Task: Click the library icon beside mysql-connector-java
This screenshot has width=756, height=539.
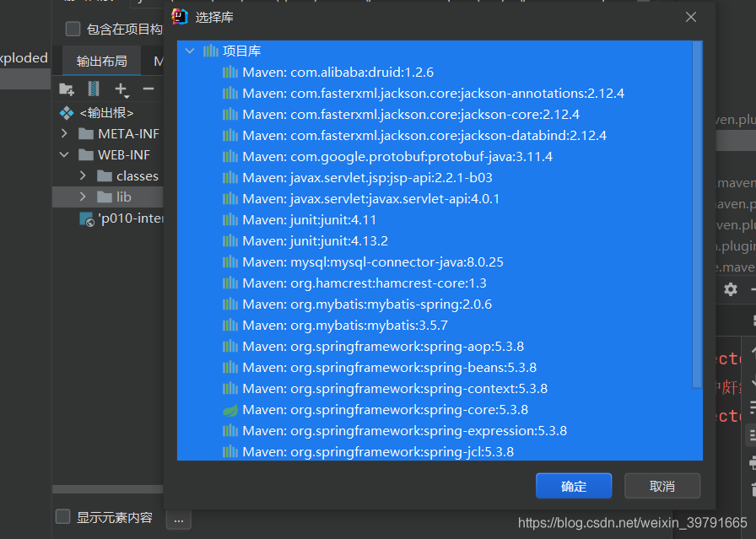Action: [230, 262]
